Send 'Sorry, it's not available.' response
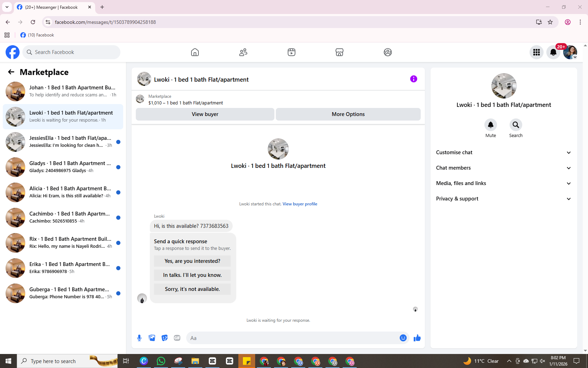Image resolution: width=588 pixels, height=368 pixels. click(x=192, y=289)
